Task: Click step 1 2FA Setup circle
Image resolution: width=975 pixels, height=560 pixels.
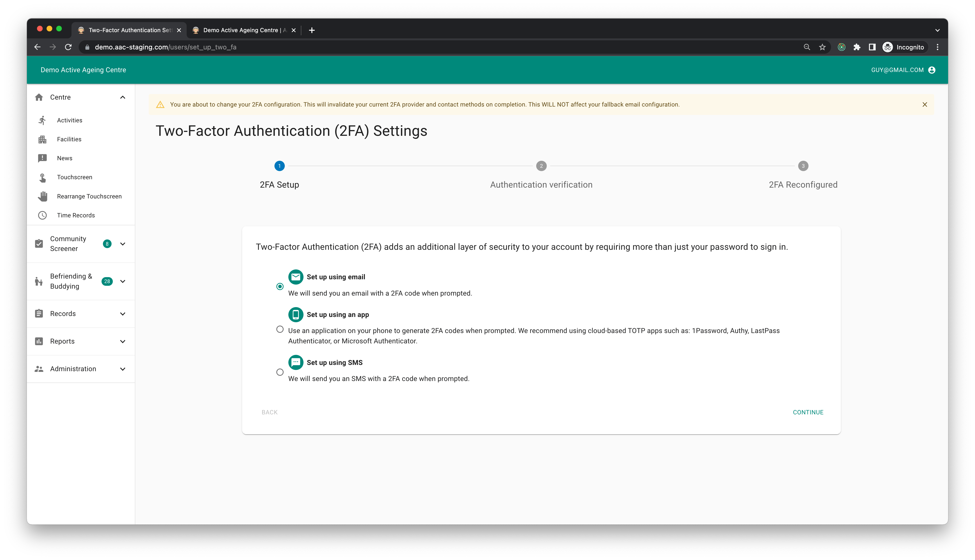Action: (x=279, y=166)
